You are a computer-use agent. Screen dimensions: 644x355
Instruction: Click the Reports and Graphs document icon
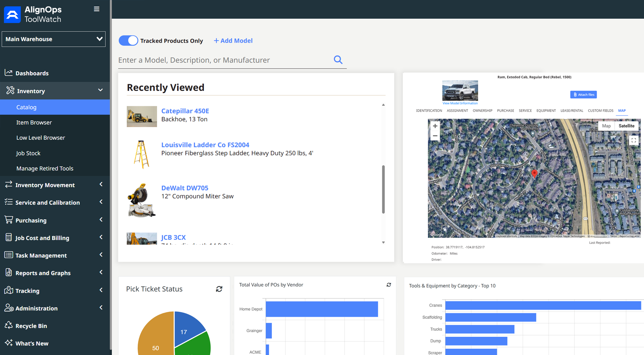8,273
